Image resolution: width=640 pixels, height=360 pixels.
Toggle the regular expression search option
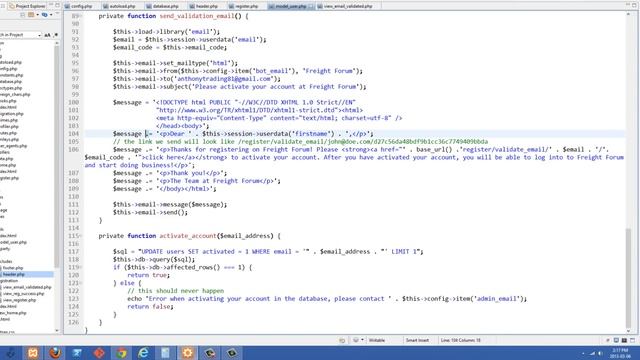click(x=56, y=35)
